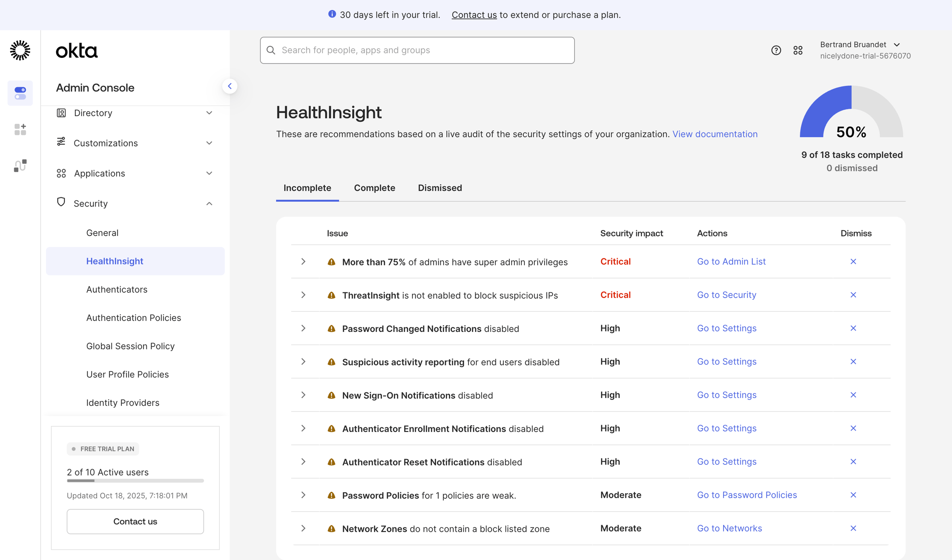Image resolution: width=952 pixels, height=560 pixels.
Task: Dismiss Password Changed Notifications issue
Action: click(x=853, y=328)
